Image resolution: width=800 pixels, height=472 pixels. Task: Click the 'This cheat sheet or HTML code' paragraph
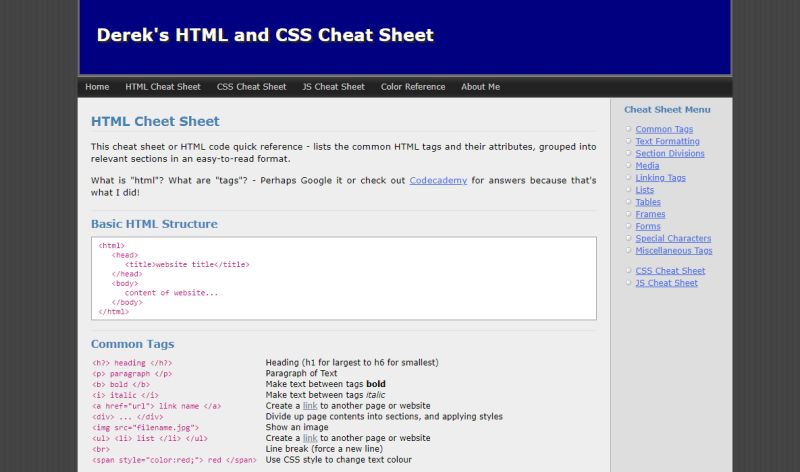tap(343, 153)
